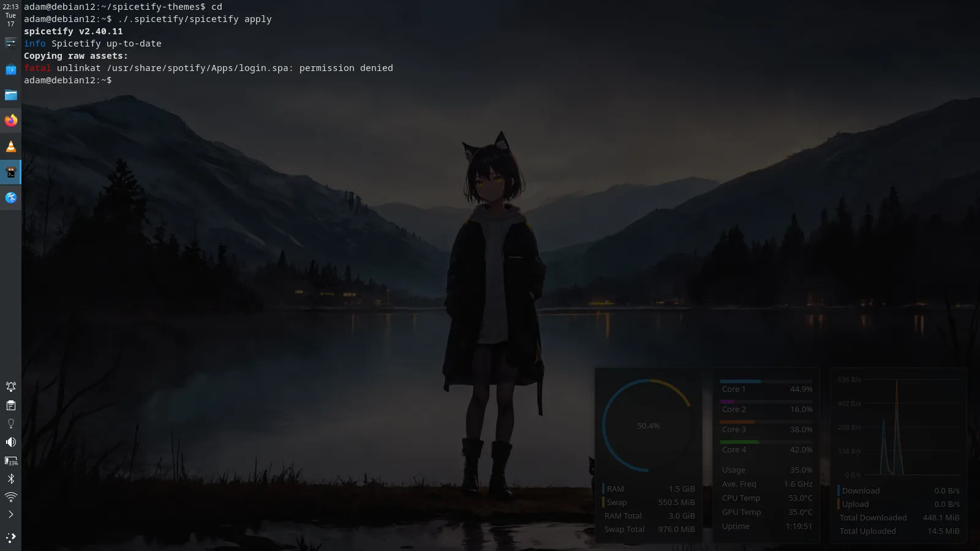
Task: Open System Settings from the panel
Action: tap(10, 42)
